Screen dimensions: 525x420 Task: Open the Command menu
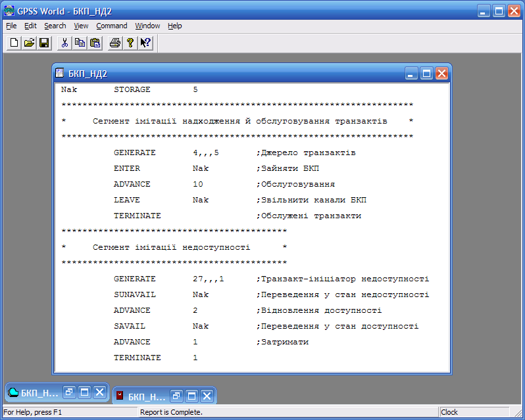(111, 26)
